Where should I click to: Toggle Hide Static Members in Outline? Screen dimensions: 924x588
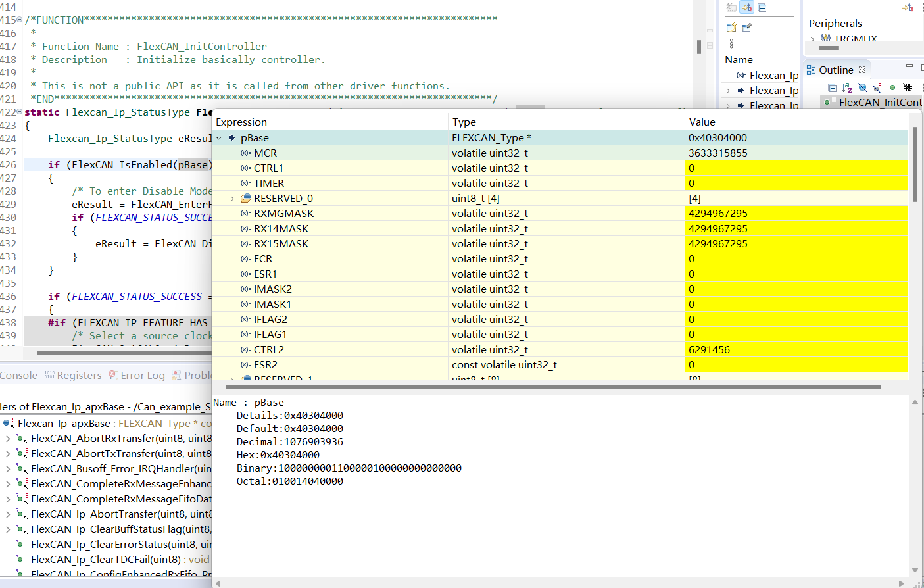click(877, 87)
